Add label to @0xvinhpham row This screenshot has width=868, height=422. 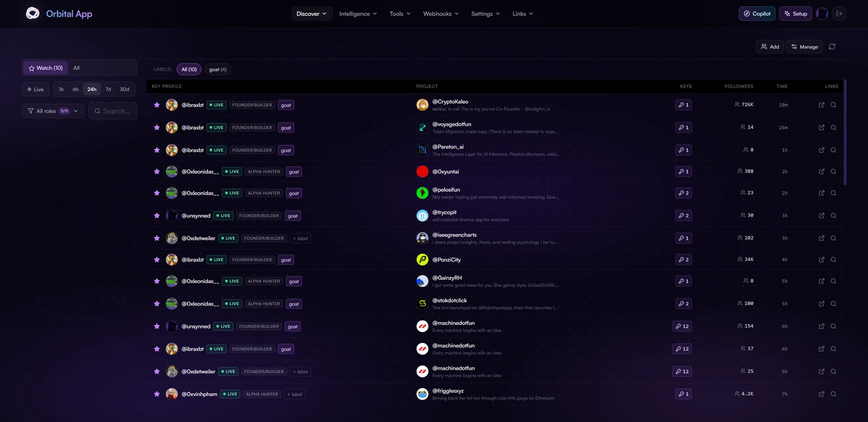click(295, 394)
